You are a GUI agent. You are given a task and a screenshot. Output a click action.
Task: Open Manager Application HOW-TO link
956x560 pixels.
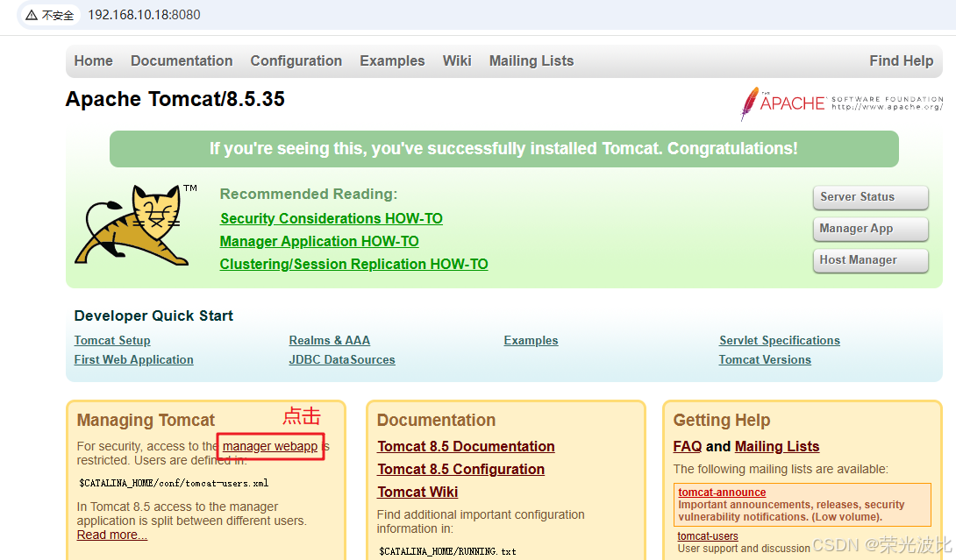(x=319, y=241)
